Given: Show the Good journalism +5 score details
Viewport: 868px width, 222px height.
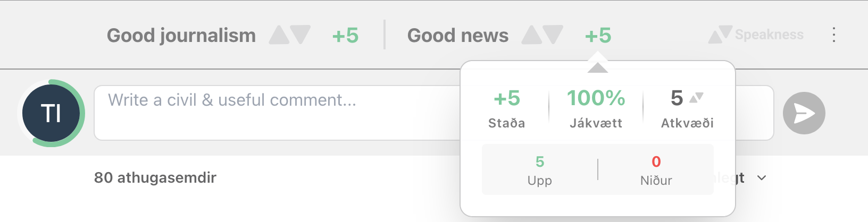Looking at the screenshot, I should pyautogui.click(x=345, y=36).
